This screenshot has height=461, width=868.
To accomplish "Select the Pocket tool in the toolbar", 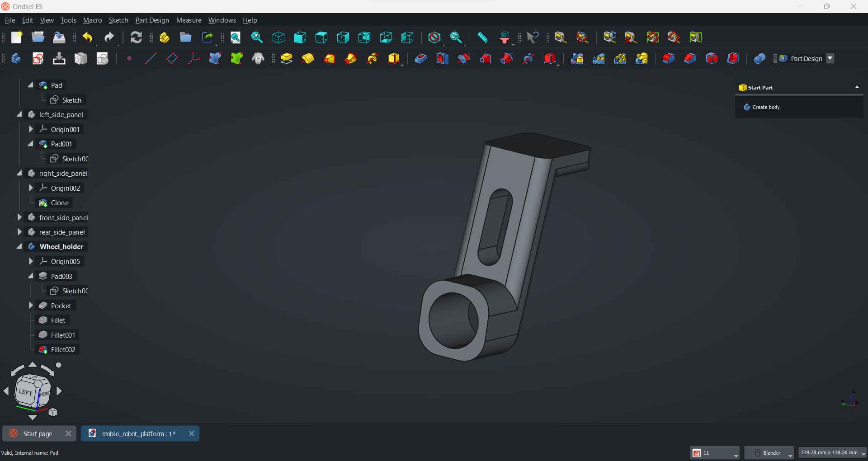I will pos(420,59).
